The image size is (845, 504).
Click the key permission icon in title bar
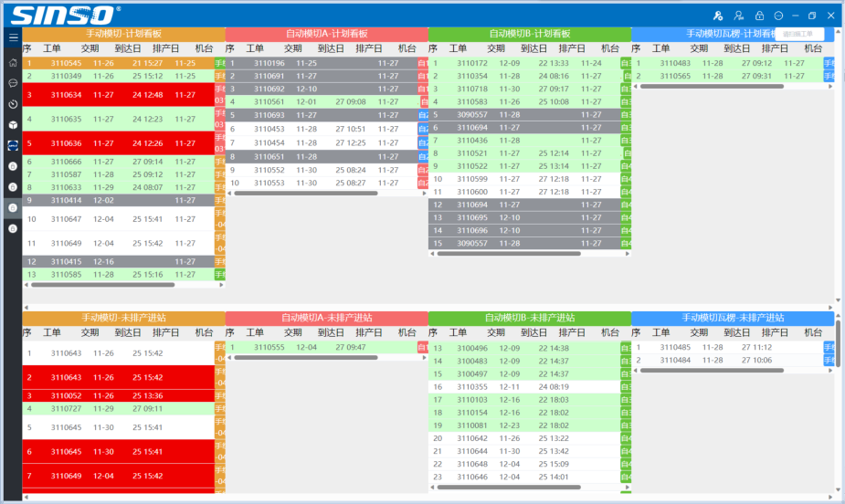[718, 16]
